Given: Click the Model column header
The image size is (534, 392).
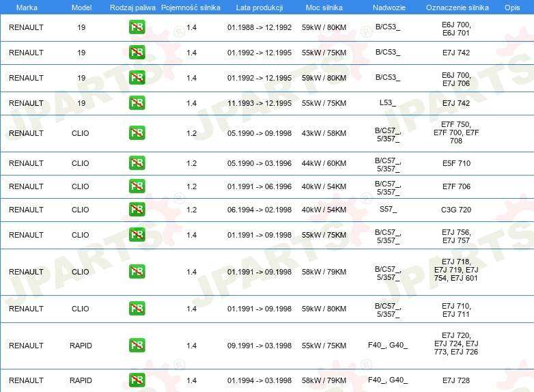Looking at the screenshot, I should pyautogui.click(x=81, y=8).
